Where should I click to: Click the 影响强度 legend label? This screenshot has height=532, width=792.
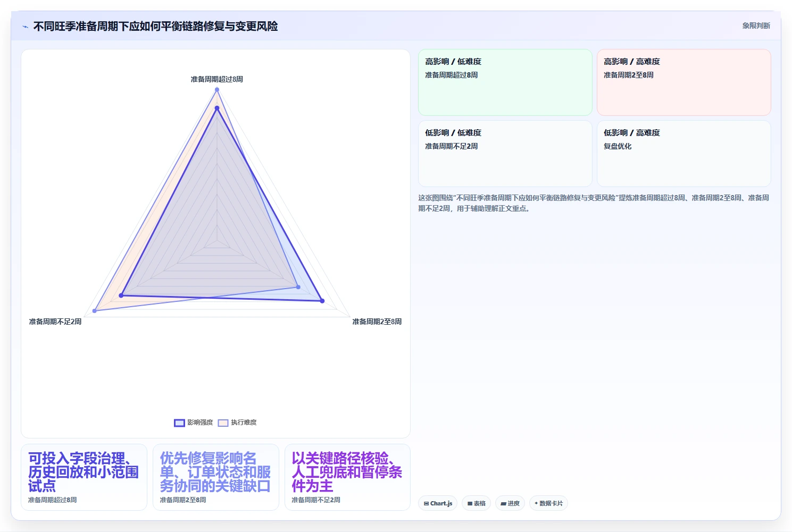click(x=200, y=423)
